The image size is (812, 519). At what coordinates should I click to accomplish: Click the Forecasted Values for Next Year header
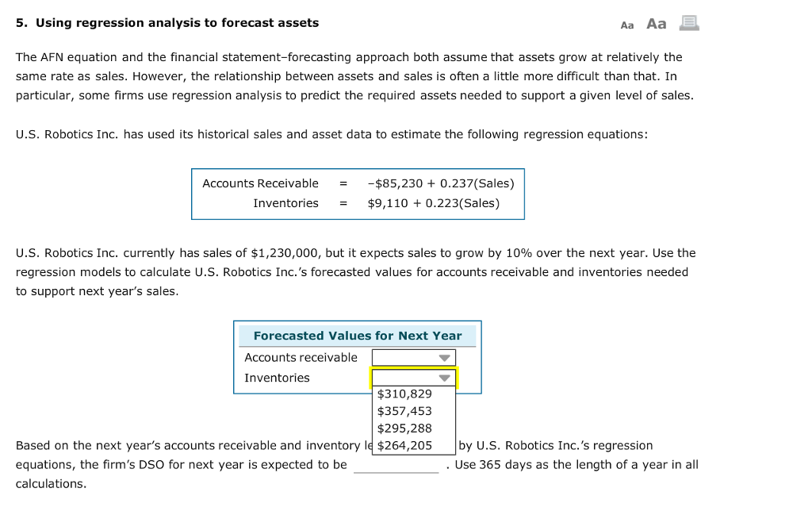click(358, 335)
